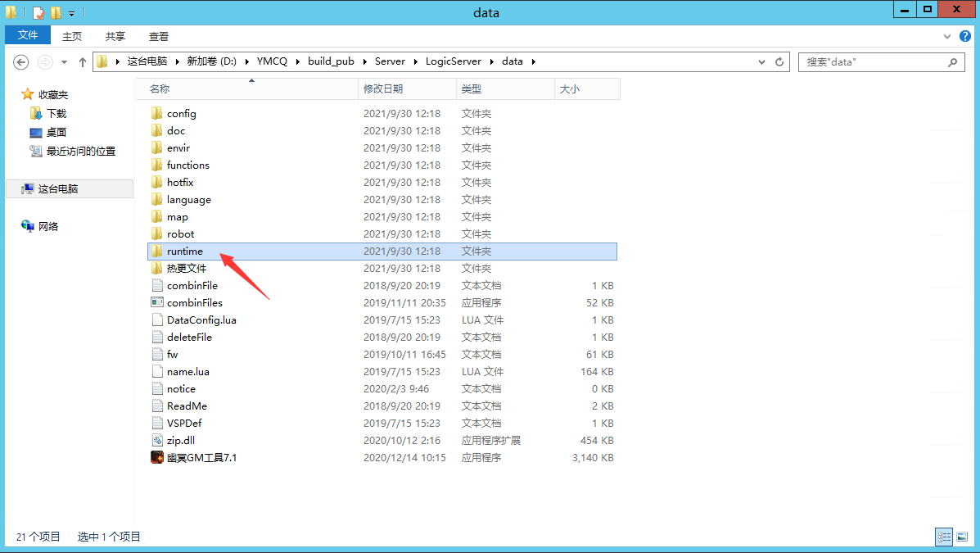
Task: Open the address bar history dropdown
Action: point(762,62)
